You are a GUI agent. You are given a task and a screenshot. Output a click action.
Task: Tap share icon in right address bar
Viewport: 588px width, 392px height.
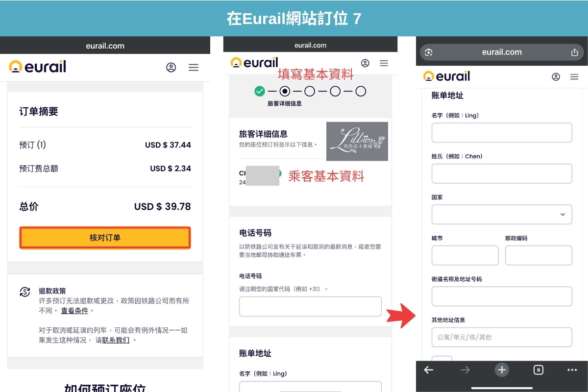pos(575,52)
